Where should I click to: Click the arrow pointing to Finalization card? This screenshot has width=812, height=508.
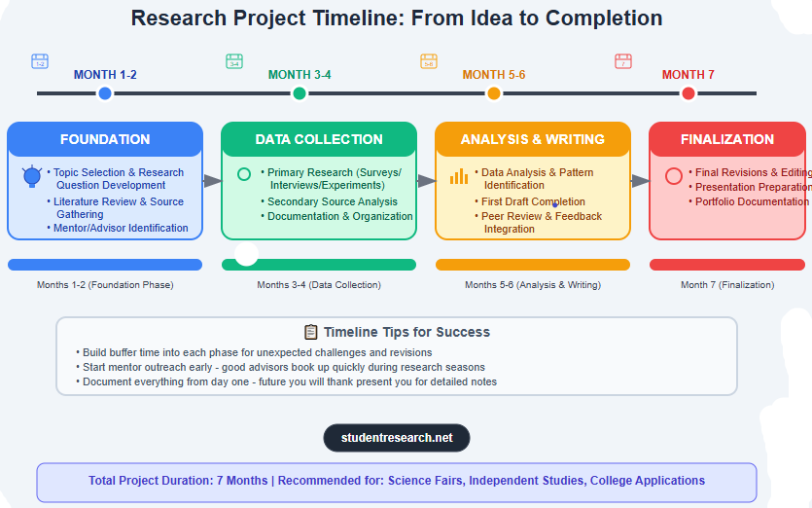pos(640,181)
